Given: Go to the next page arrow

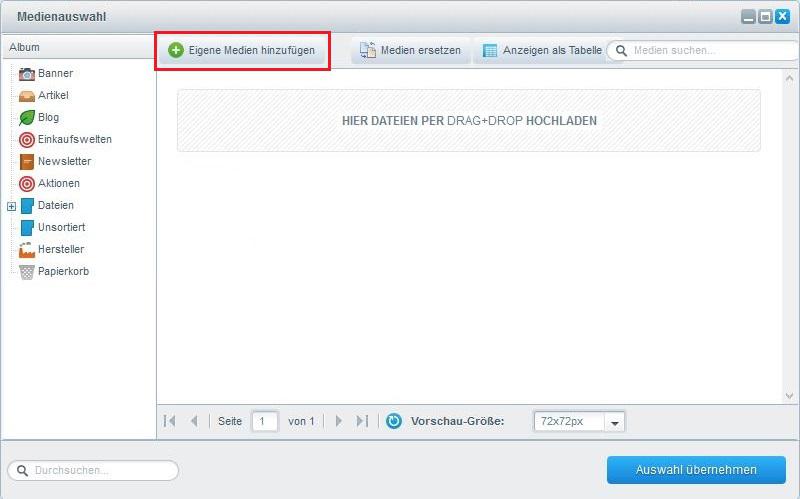Looking at the screenshot, I should pos(339,421).
